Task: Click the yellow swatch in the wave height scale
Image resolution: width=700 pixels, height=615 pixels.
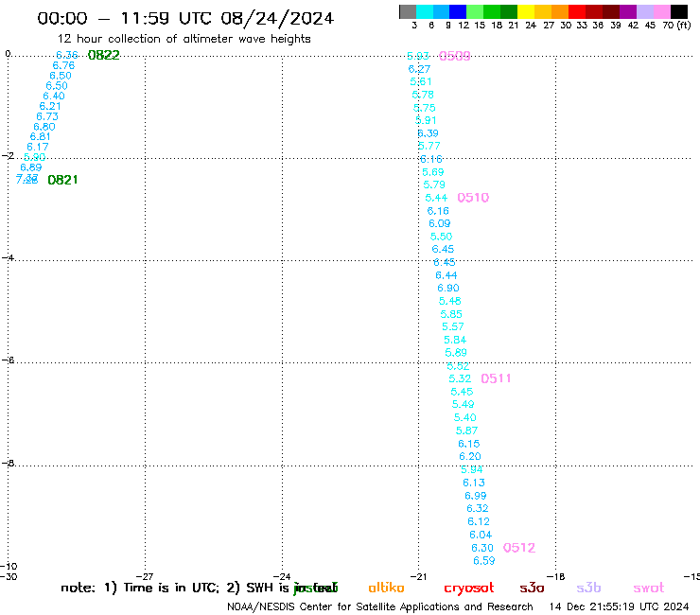Action: click(526, 11)
